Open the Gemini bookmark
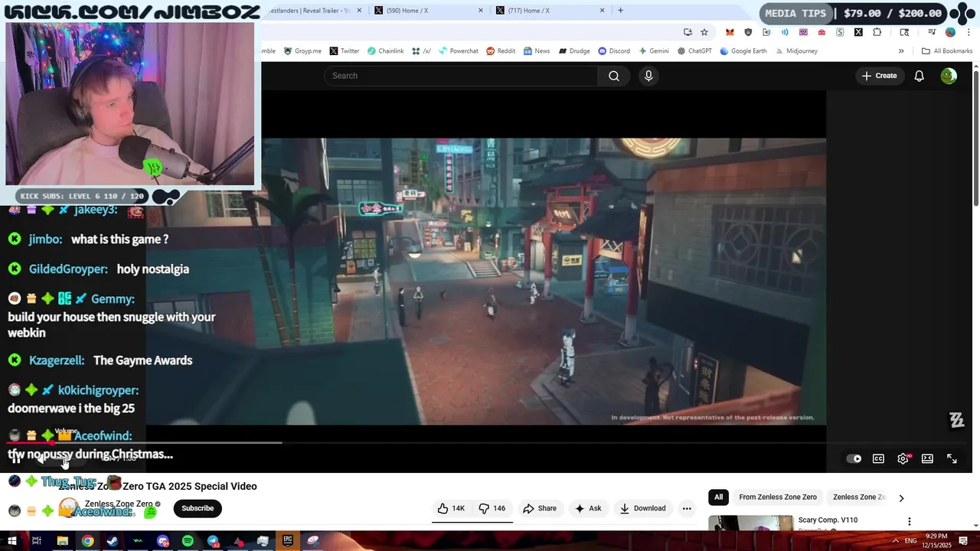This screenshot has height=551, width=980. coord(653,51)
